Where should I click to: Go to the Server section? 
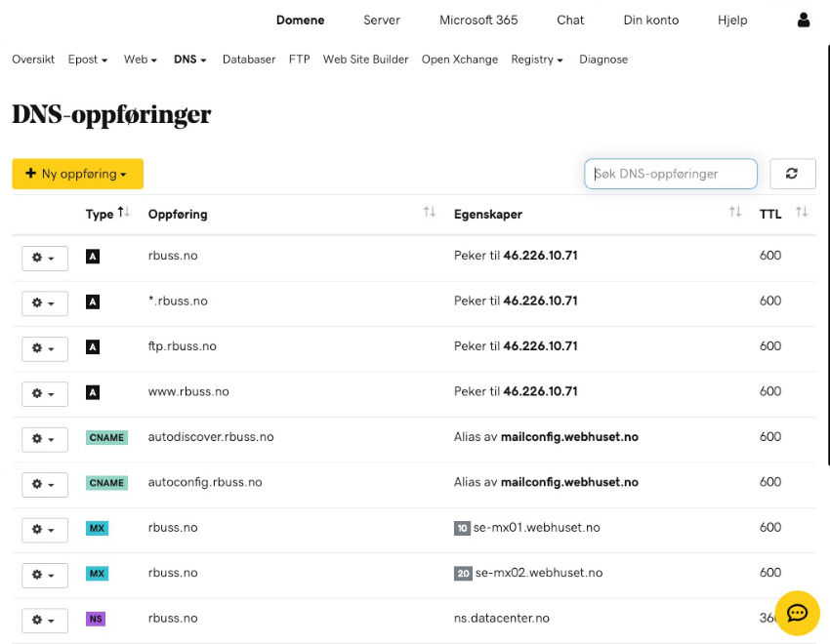382,20
